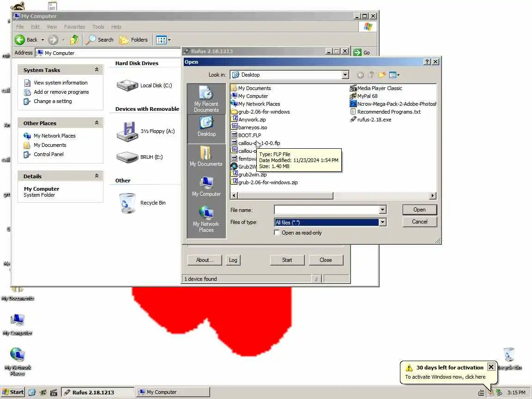Click the Back button in My Computer
Image resolution: width=532 pixels, height=399 pixels.
26,40
